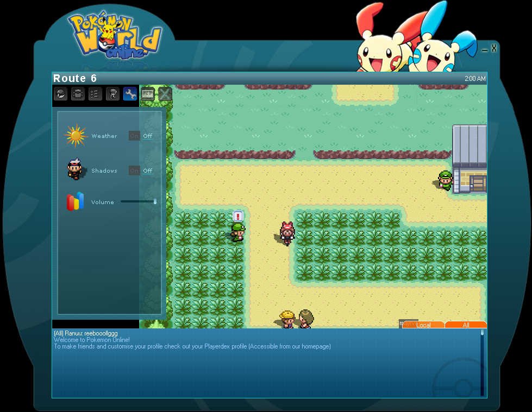Screen dimensions: 532x412
Task: Click the Pokémon World Online logo
Action: point(115,36)
